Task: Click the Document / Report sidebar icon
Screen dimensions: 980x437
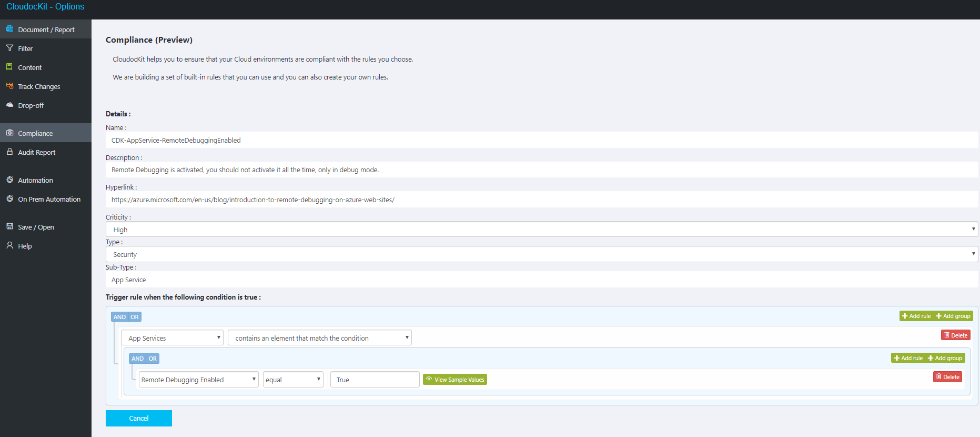Action: (9, 29)
